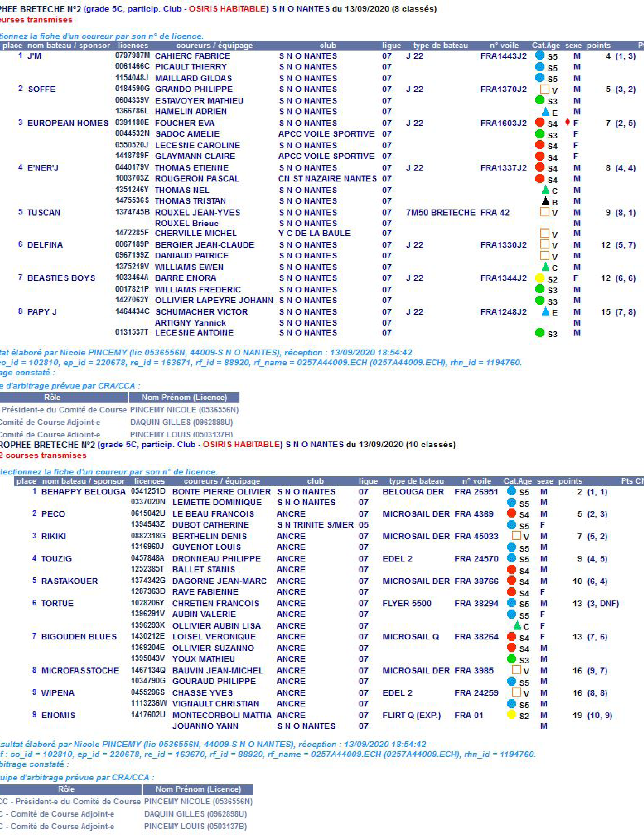Click the green S3 icon for ESTAVOYER MATHIEU
This screenshot has height=835, width=644.
pos(540,100)
